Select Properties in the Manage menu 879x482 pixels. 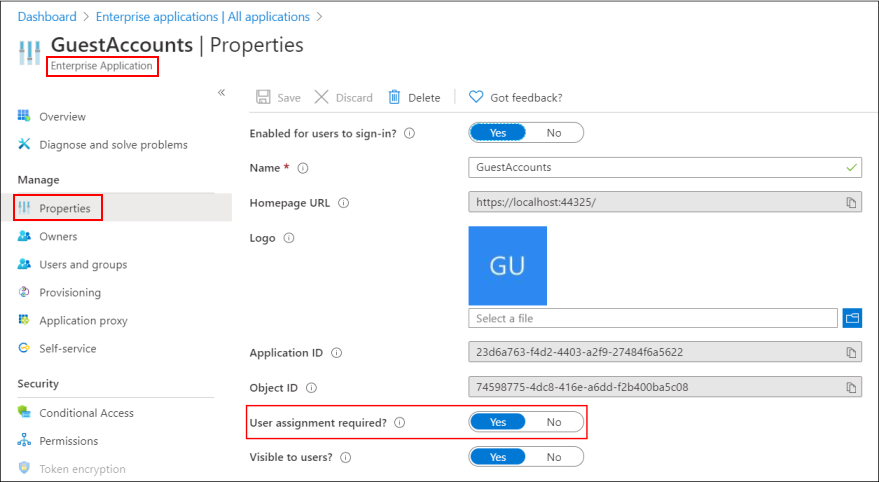[x=64, y=208]
